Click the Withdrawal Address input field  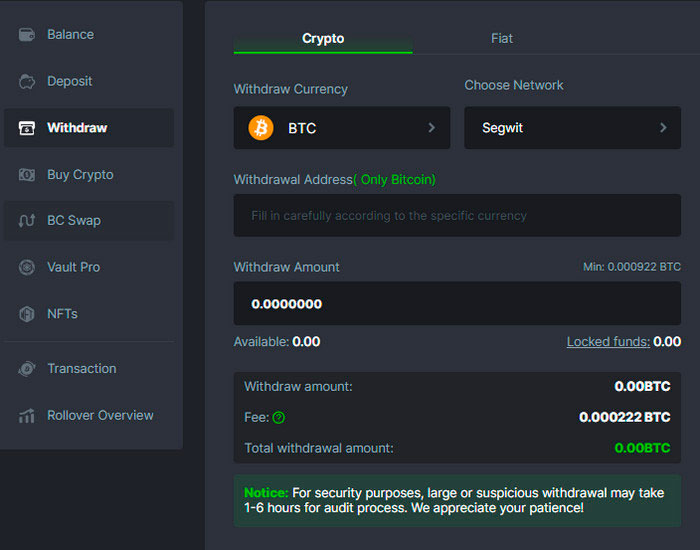click(x=456, y=216)
